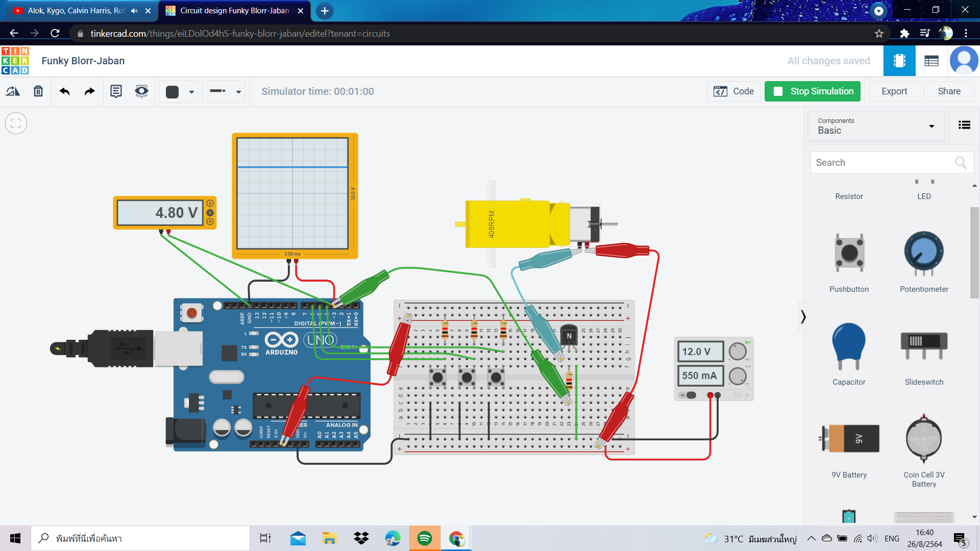Switch to component list view icon
The width and height of the screenshot is (980, 551).
932,61
